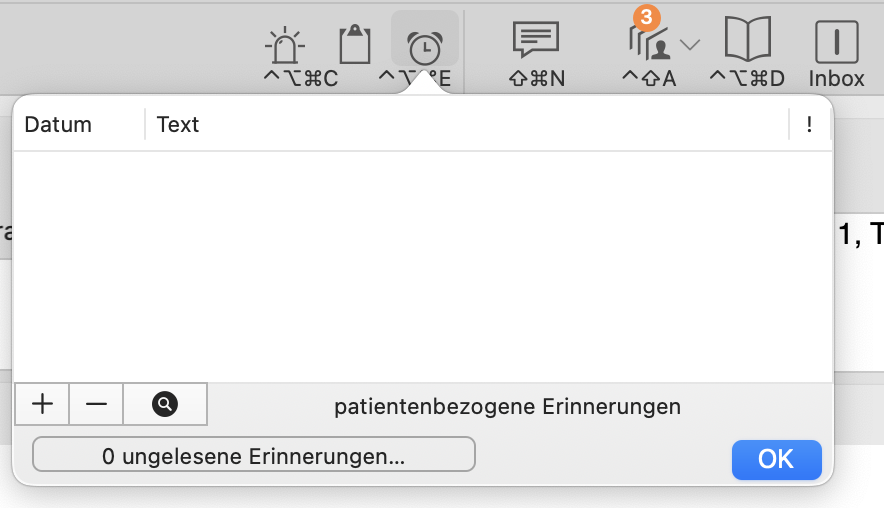The width and height of the screenshot is (884, 508).
Task: Remove reminder with the minus button
Action: coord(96,404)
